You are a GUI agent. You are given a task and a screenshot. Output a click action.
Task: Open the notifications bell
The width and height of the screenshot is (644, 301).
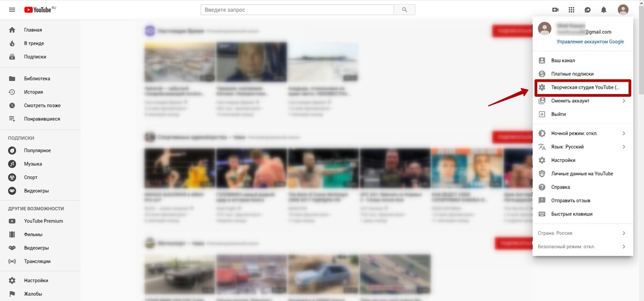coord(603,10)
